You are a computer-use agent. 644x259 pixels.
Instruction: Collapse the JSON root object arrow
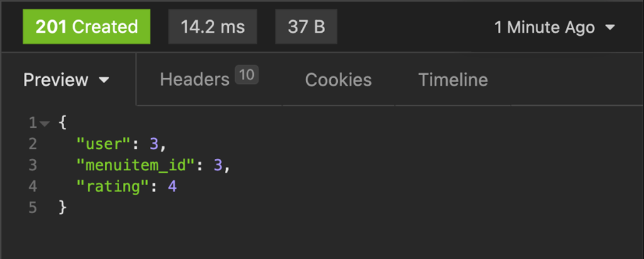(44, 123)
